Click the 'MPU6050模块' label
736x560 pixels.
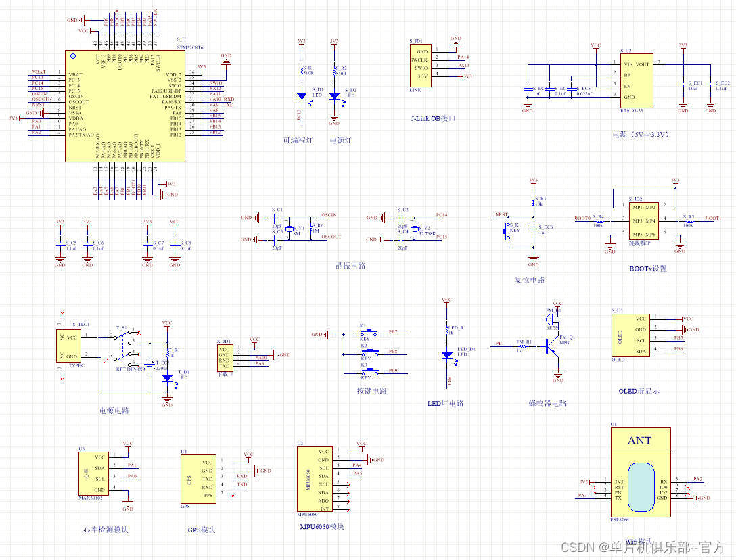[322, 527]
